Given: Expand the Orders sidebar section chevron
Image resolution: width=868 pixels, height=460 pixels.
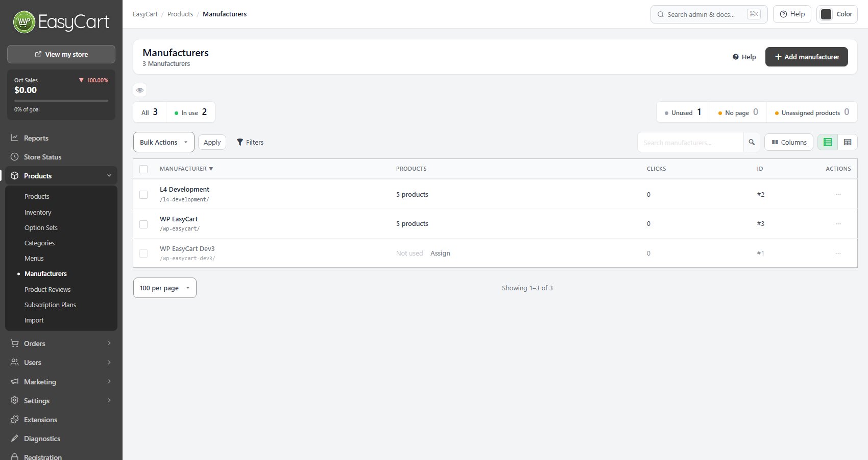Looking at the screenshot, I should [109, 343].
